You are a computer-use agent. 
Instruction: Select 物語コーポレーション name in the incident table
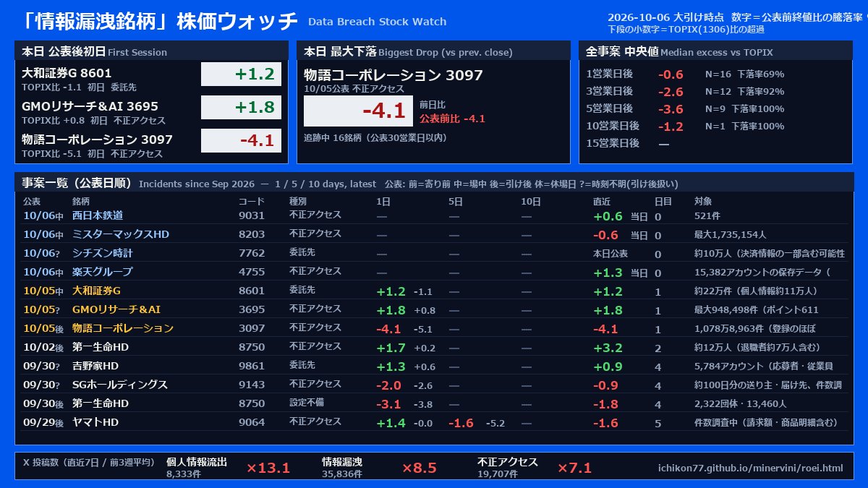[123, 328]
